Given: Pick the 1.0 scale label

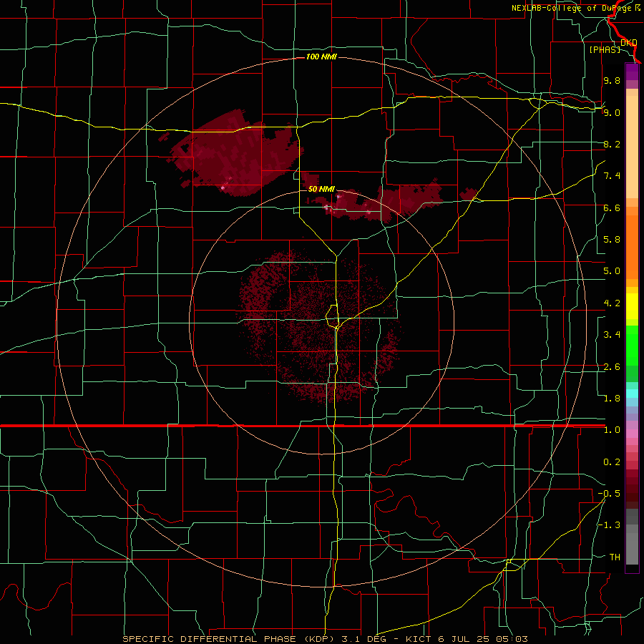Looking at the screenshot, I should pos(612,430).
